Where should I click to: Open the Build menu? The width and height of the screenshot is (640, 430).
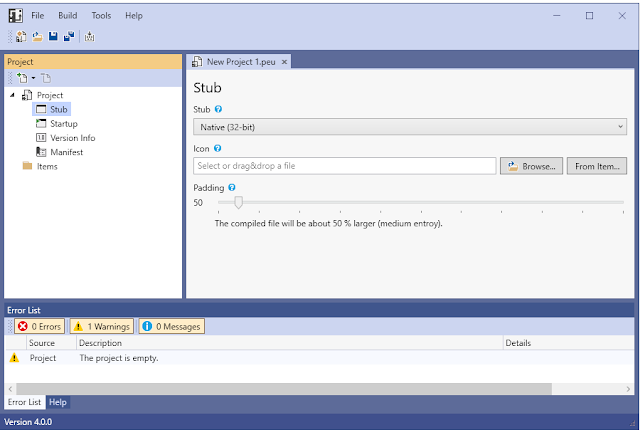pos(67,16)
